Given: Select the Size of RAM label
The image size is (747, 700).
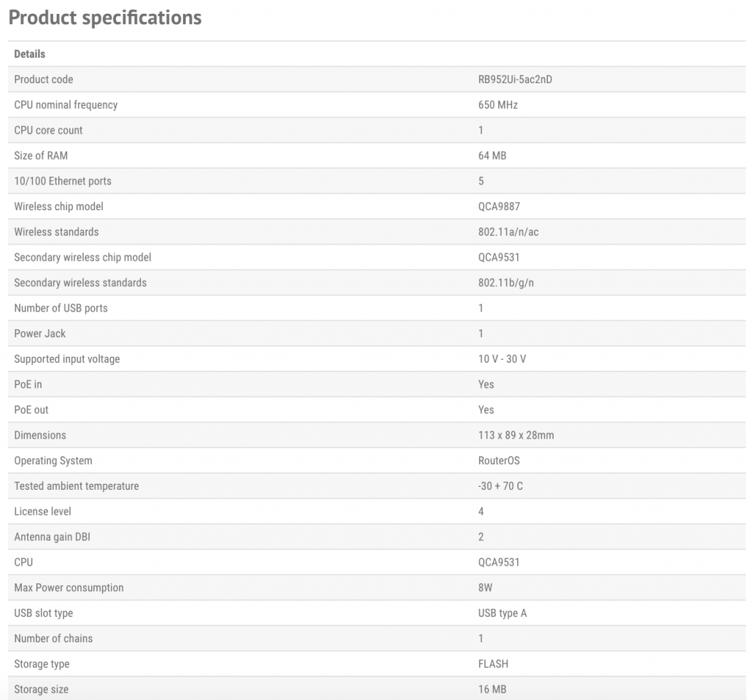Looking at the screenshot, I should [41, 155].
